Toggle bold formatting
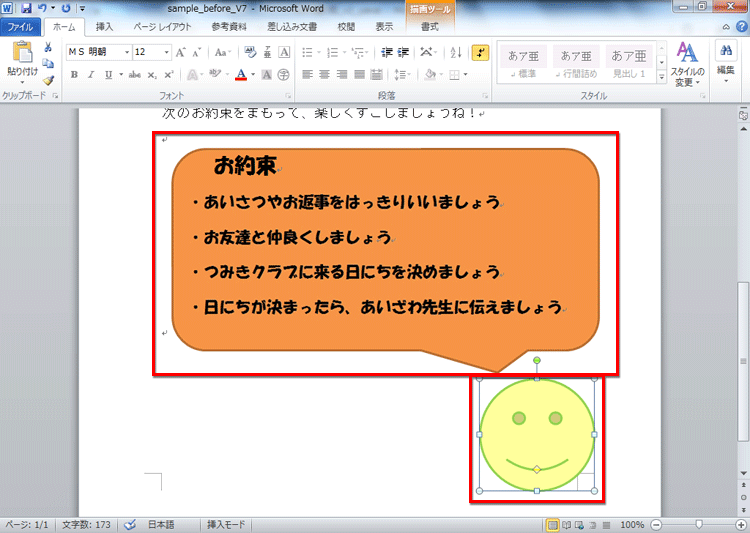The image size is (750, 533). point(74,75)
